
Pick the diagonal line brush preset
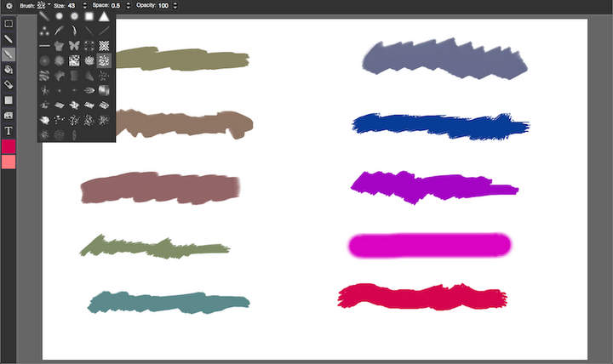click(x=104, y=31)
